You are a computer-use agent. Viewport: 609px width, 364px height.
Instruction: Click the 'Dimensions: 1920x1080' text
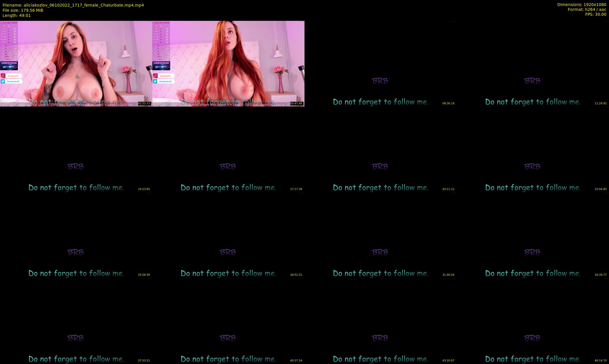pyautogui.click(x=582, y=5)
